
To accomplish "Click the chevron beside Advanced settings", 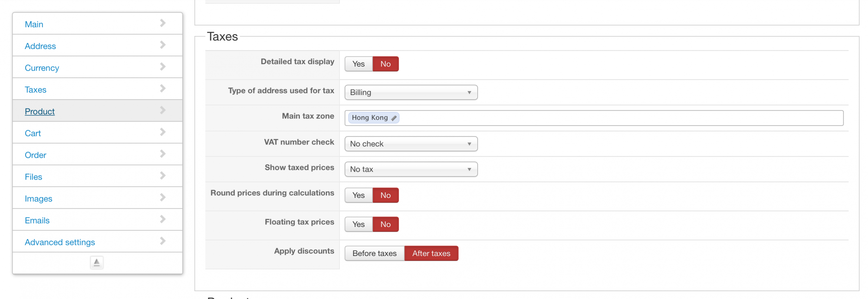I will point(163,241).
